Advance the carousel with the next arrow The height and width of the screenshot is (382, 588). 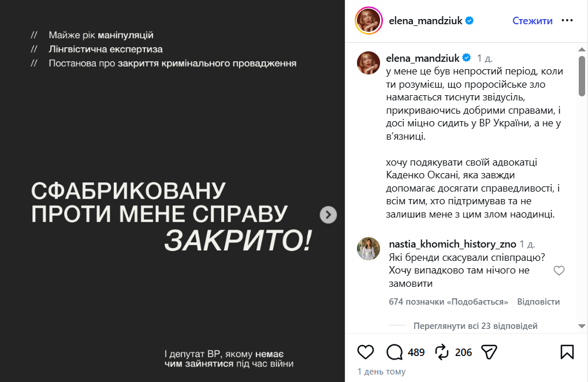[x=328, y=215]
